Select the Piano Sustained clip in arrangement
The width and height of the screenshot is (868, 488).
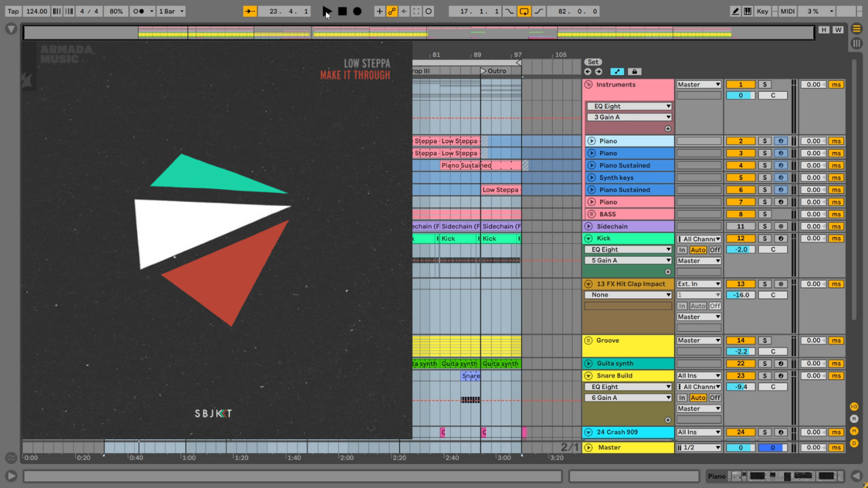pyautogui.click(x=481, y=165)
